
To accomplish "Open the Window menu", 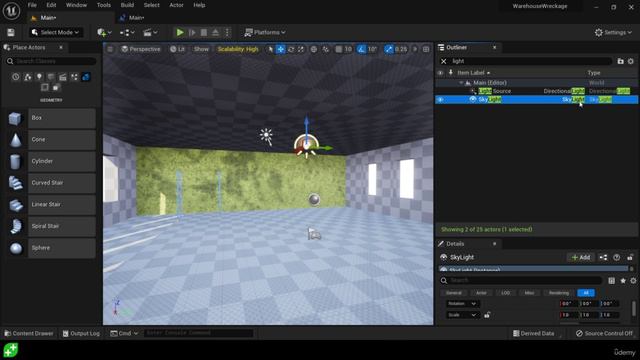I will tap(76, 5).
